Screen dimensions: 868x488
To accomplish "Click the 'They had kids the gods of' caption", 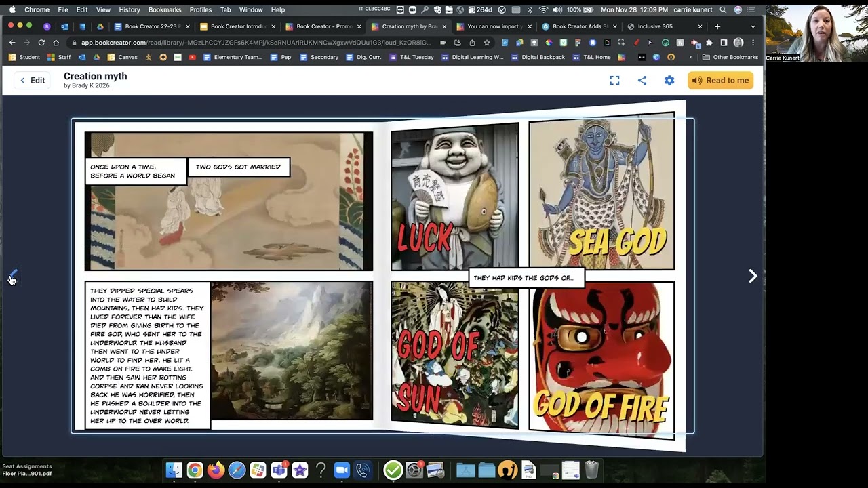I will [x=526, y=277].
